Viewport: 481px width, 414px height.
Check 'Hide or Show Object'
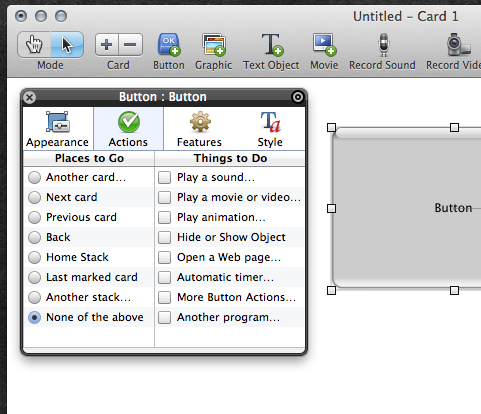(x=164, y=237)
